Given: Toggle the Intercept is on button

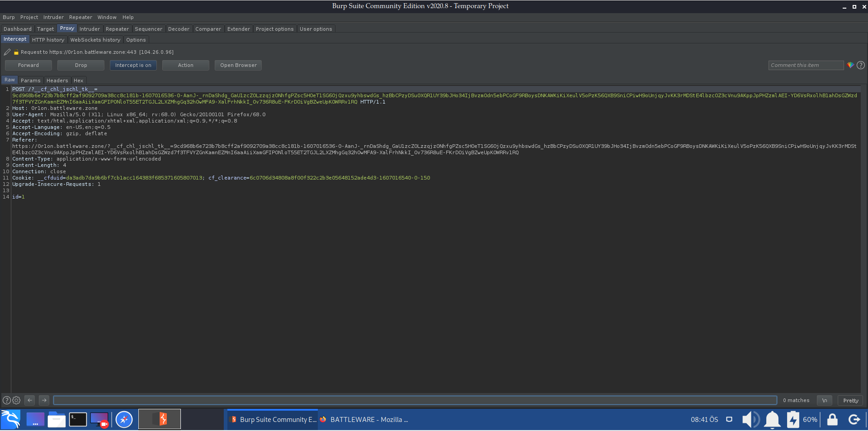Looking at the screenshot, I should (133, 65).
